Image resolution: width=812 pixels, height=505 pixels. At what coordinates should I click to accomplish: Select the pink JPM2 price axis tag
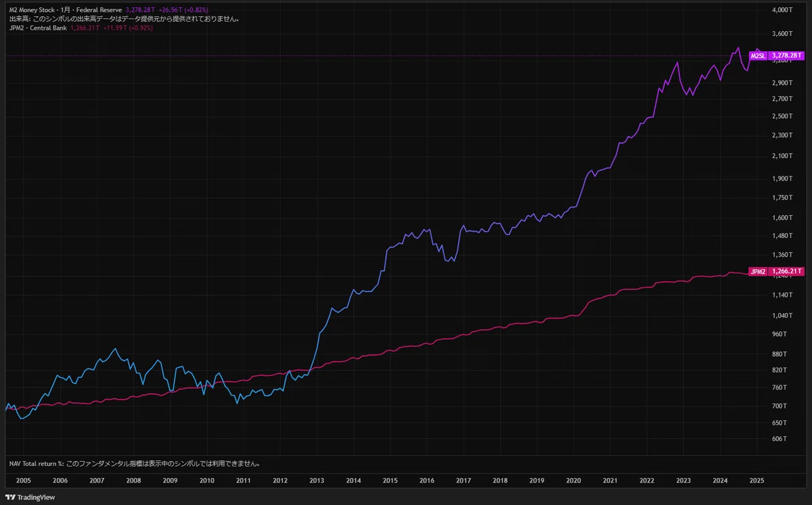tap(759, 272)
